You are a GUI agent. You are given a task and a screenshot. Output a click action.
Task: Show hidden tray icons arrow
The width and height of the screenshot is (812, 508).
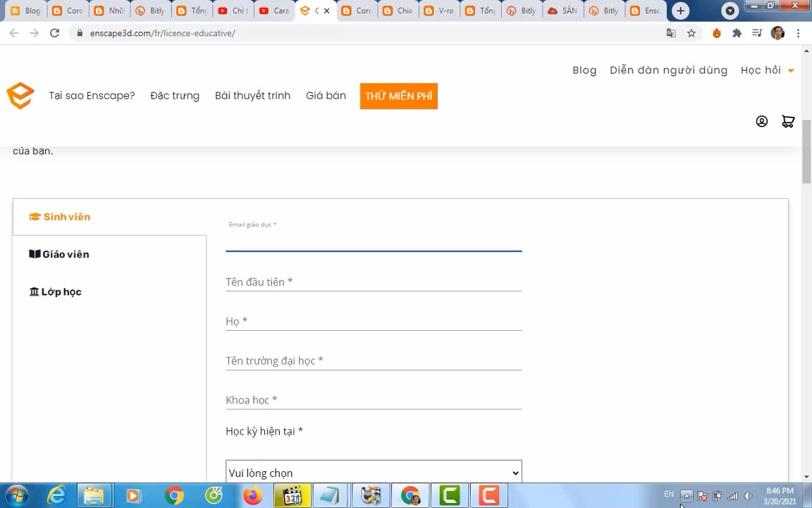click(x=686, y=495)
